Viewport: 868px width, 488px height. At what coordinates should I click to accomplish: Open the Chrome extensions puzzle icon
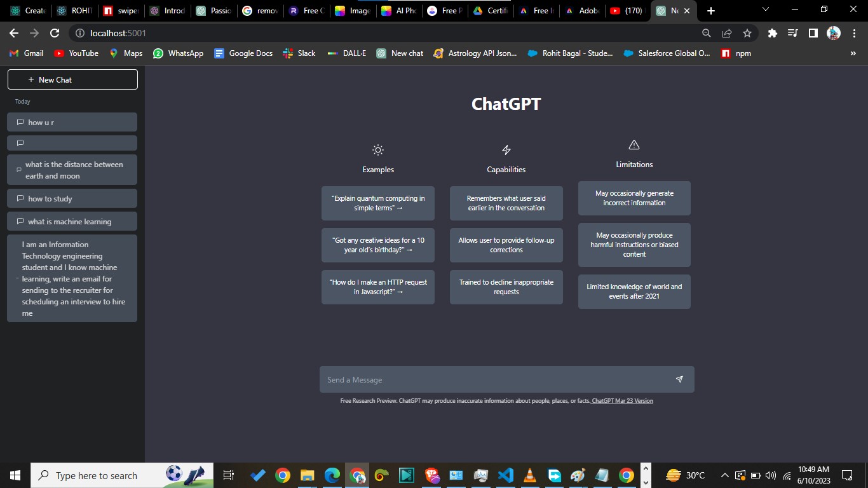(772, 33)
